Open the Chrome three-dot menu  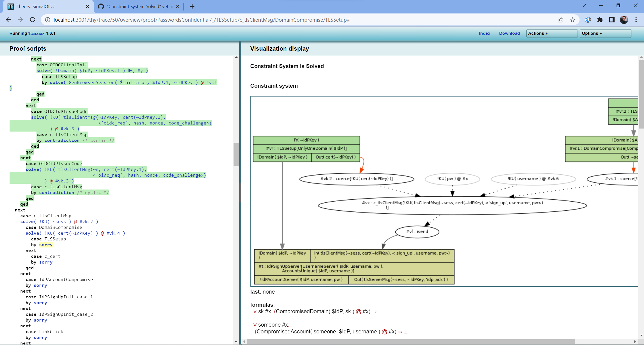click(636, 20)
